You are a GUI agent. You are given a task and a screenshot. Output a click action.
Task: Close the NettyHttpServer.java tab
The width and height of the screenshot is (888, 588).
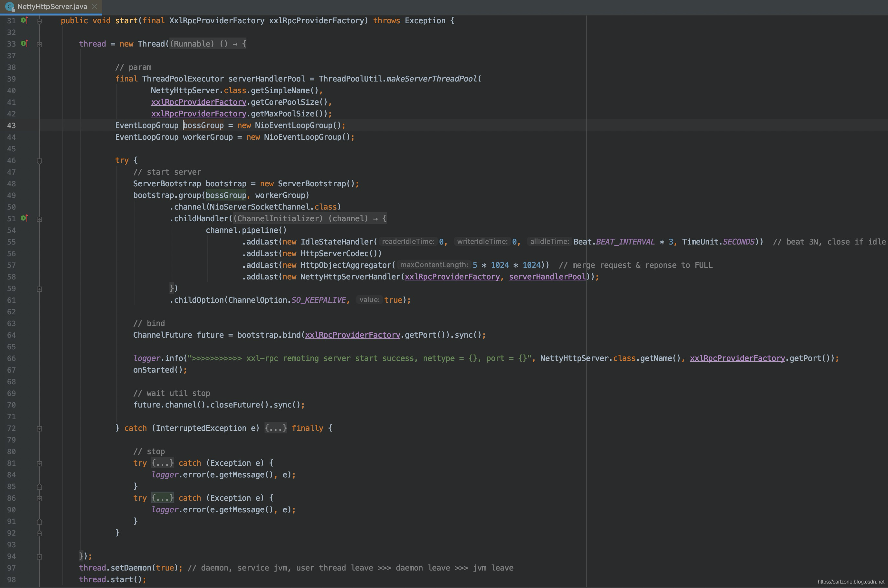(x=94, y=7)
